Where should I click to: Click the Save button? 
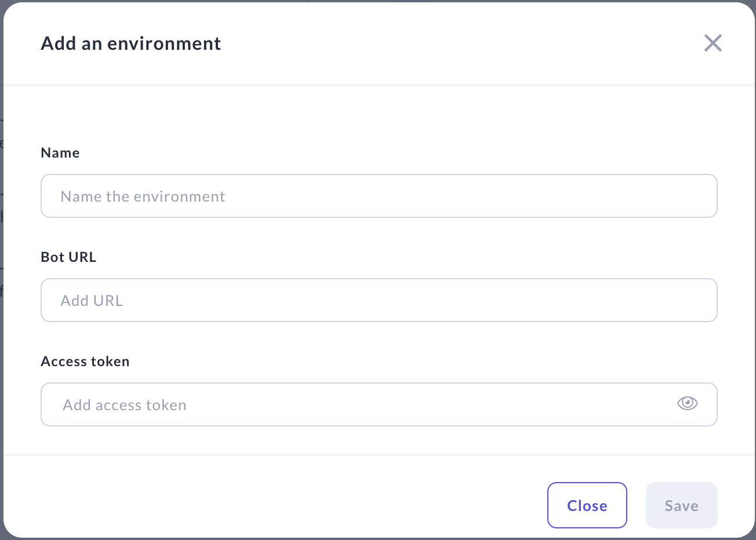(x=681, y=505)
